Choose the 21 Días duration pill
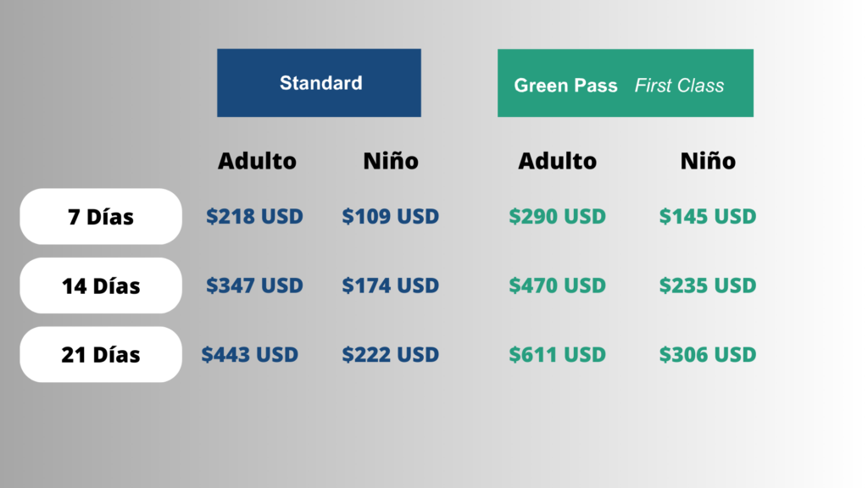This screenshot has width=868, height=488. 101,354
